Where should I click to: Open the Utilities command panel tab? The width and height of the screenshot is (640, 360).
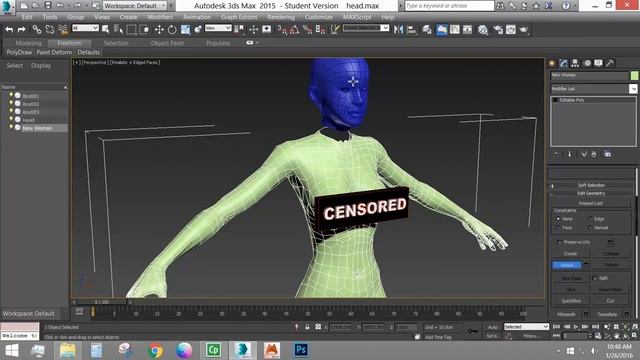(x=610, y=63)
